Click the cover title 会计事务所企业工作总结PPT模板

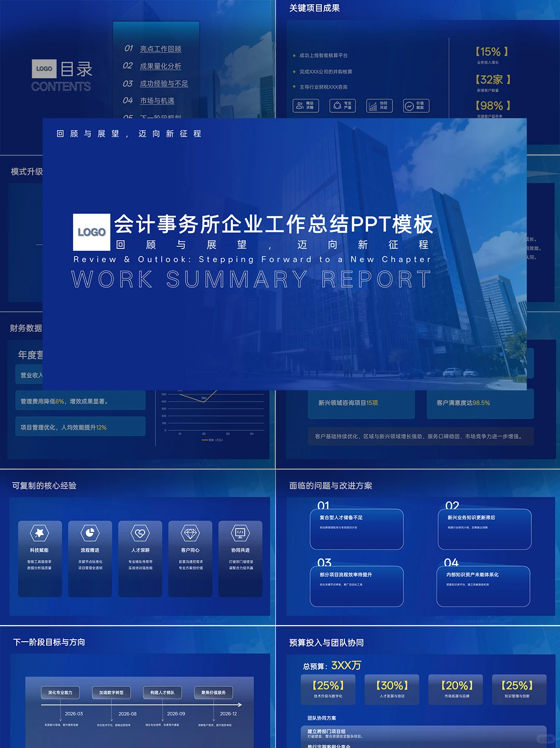click(273, 224)
